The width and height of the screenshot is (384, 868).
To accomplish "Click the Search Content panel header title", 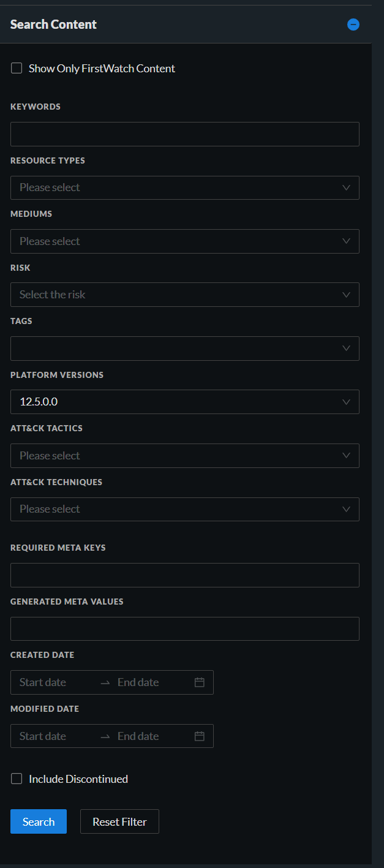I will 54,25.
